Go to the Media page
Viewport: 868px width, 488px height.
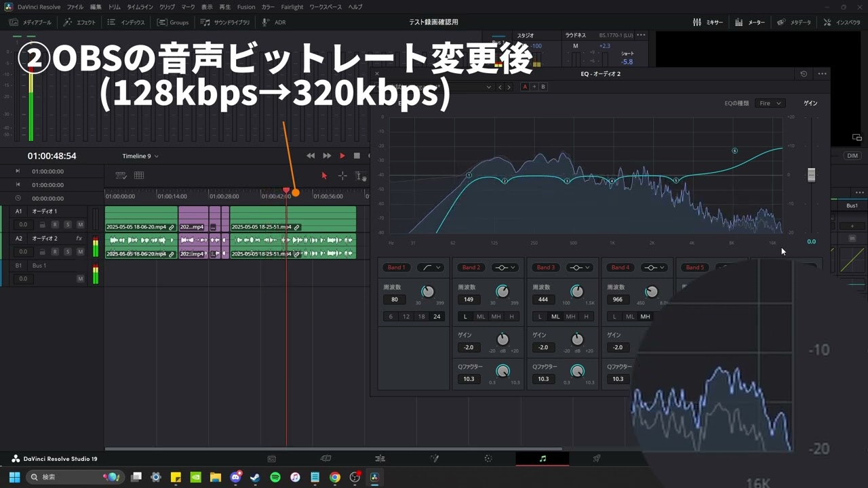pos(271,459)
